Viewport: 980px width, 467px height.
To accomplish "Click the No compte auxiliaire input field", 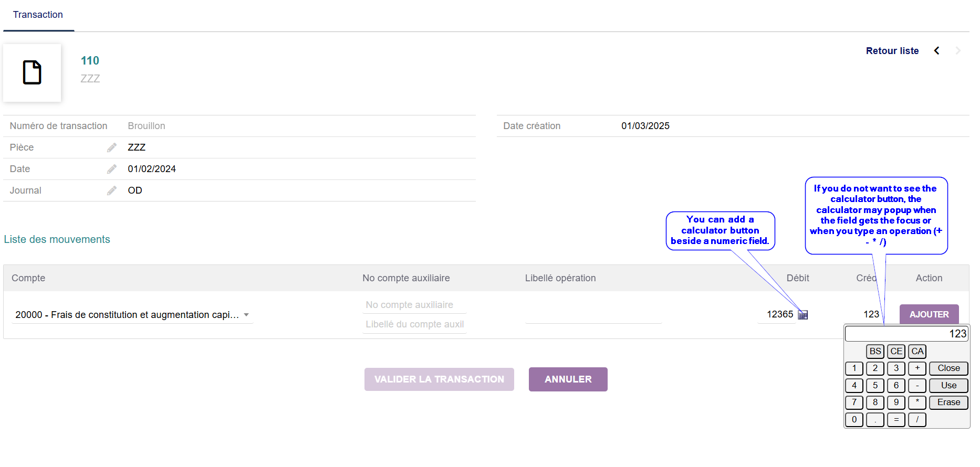I will click(414, 305).
